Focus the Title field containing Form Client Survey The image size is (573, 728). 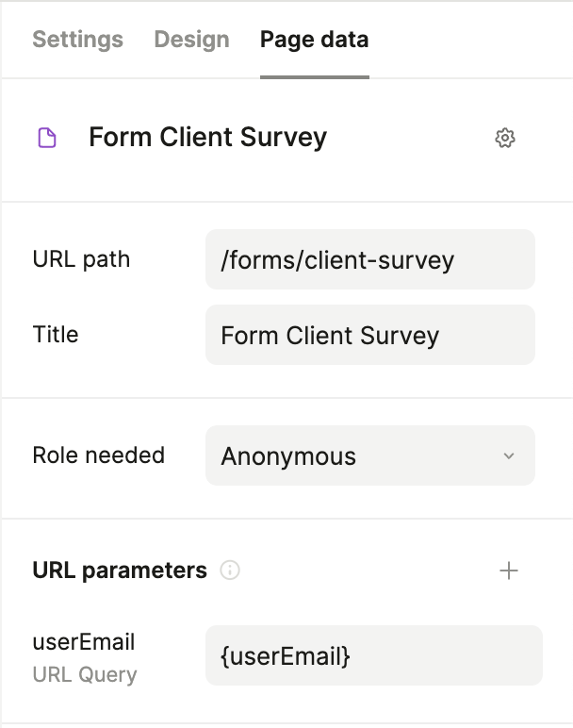[x=369, y=335]
